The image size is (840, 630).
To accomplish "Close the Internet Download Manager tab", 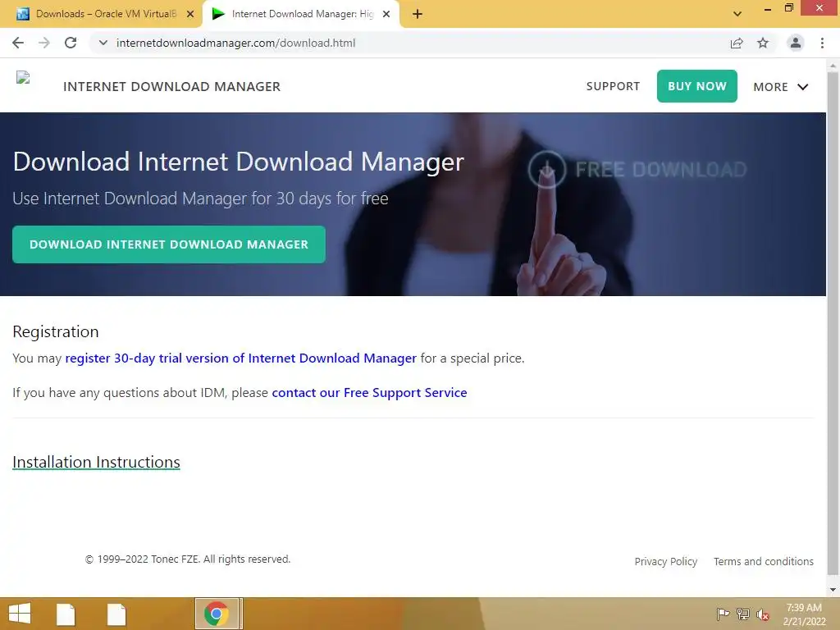I will [x=386, y=14].
